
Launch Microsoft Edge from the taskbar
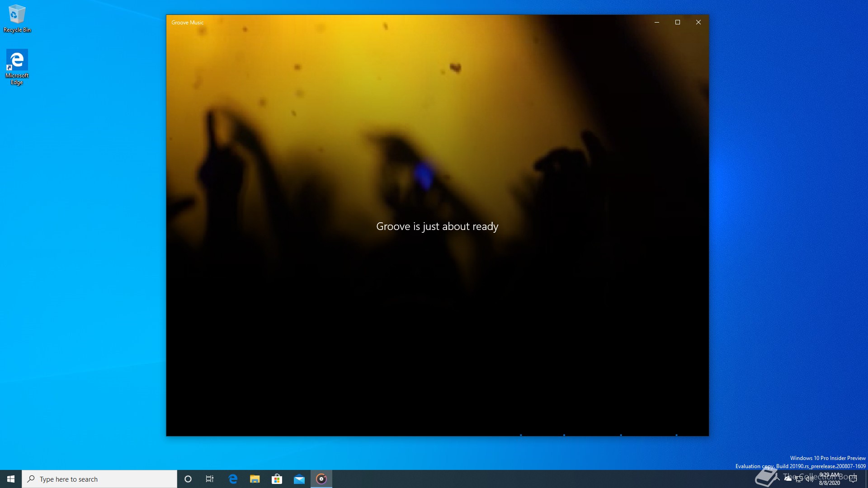pyautogui.click(x=233, y=479)
